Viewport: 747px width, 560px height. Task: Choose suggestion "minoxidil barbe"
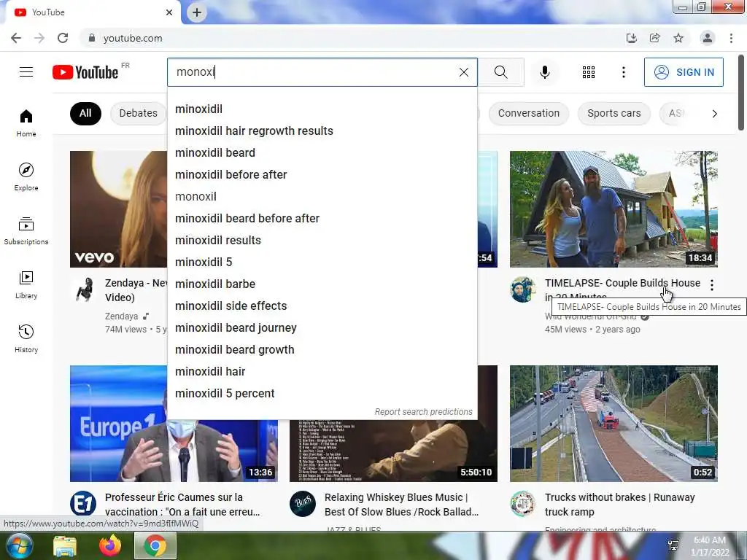tap(322, 284)
